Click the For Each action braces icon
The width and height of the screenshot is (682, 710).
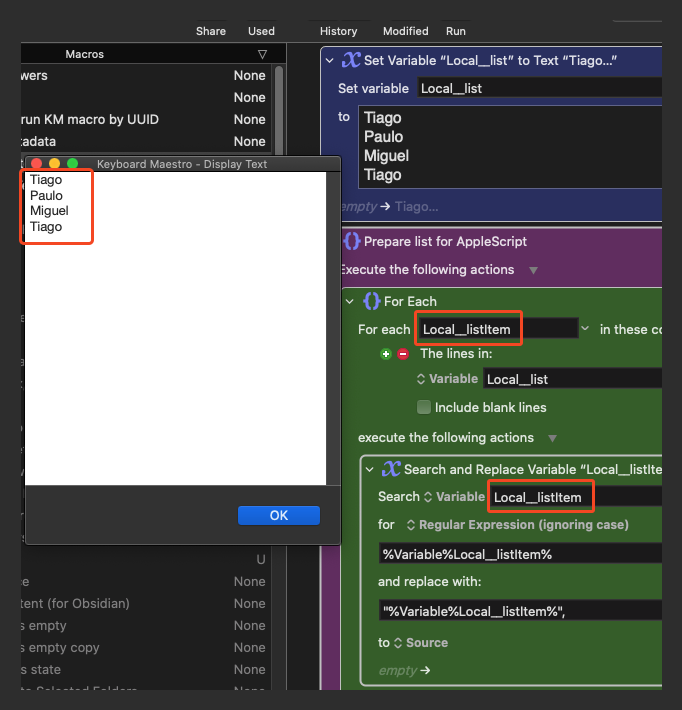[372, 301]
